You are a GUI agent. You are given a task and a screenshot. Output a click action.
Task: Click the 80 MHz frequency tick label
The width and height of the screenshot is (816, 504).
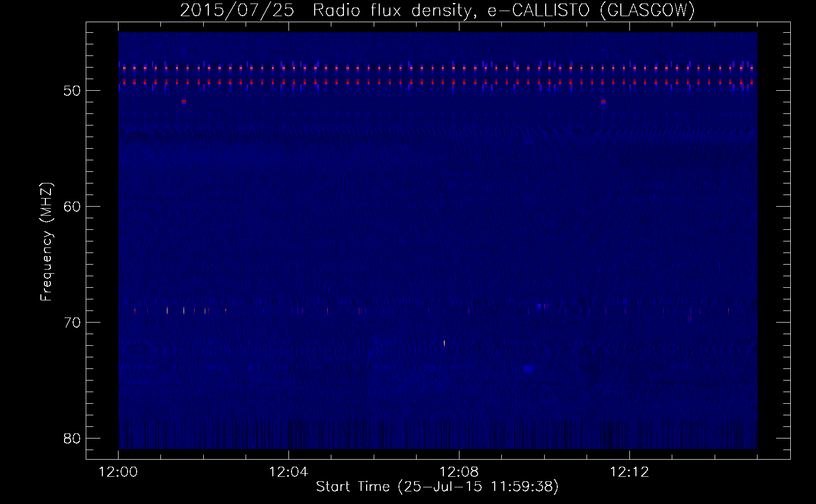[72, 438]
